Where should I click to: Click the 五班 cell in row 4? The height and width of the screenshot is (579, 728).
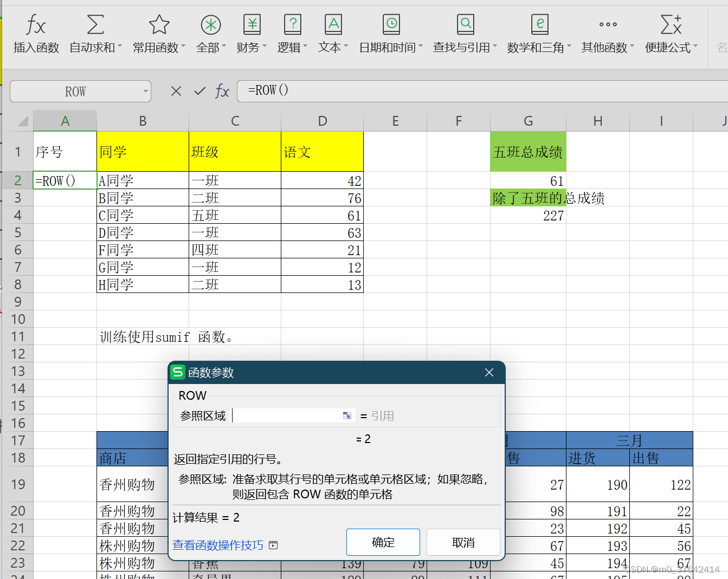[235, 215]
